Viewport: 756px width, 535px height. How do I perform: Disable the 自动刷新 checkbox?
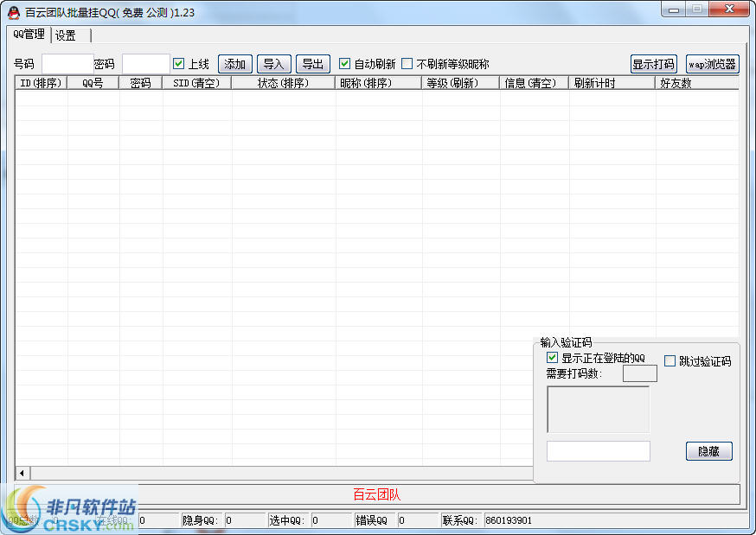(344, 64)
